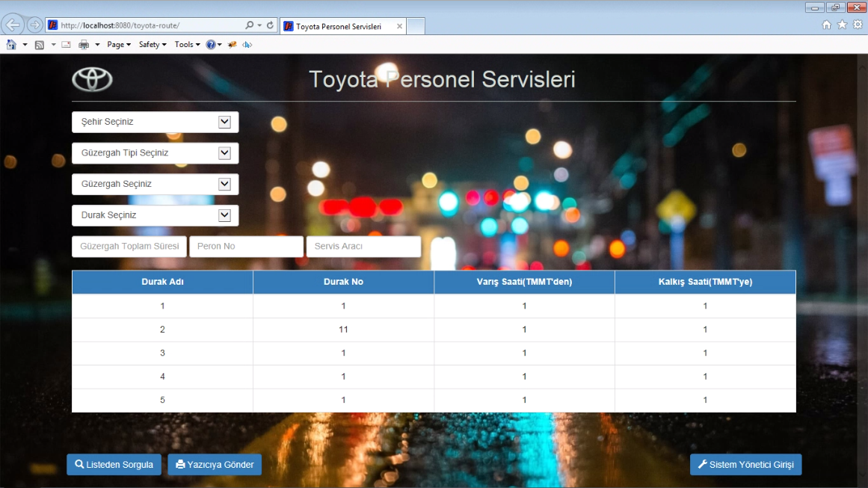Click Durak Adı cell showing 2
This screenshot has width=868, height=488.
(162, 330)
